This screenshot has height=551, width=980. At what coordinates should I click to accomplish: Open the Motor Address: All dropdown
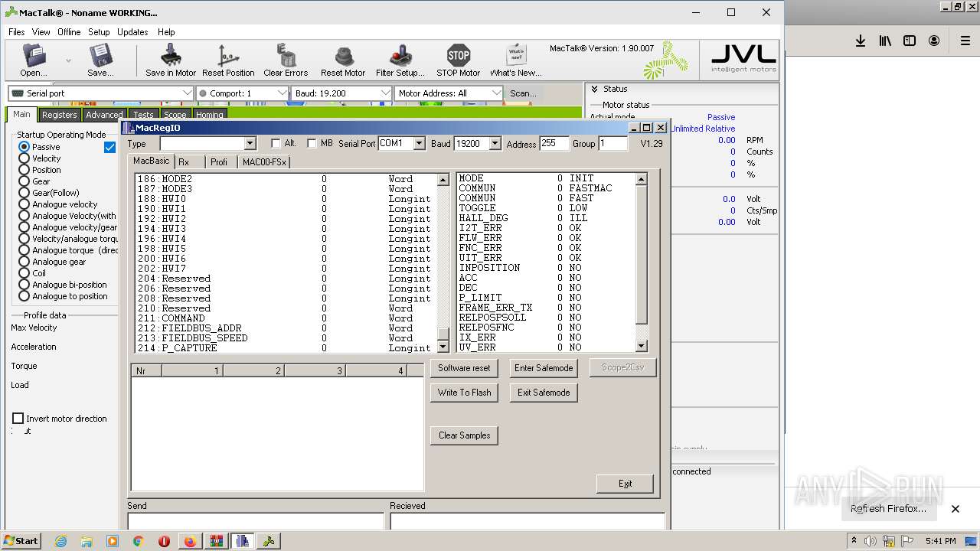(x=449, y=93)
